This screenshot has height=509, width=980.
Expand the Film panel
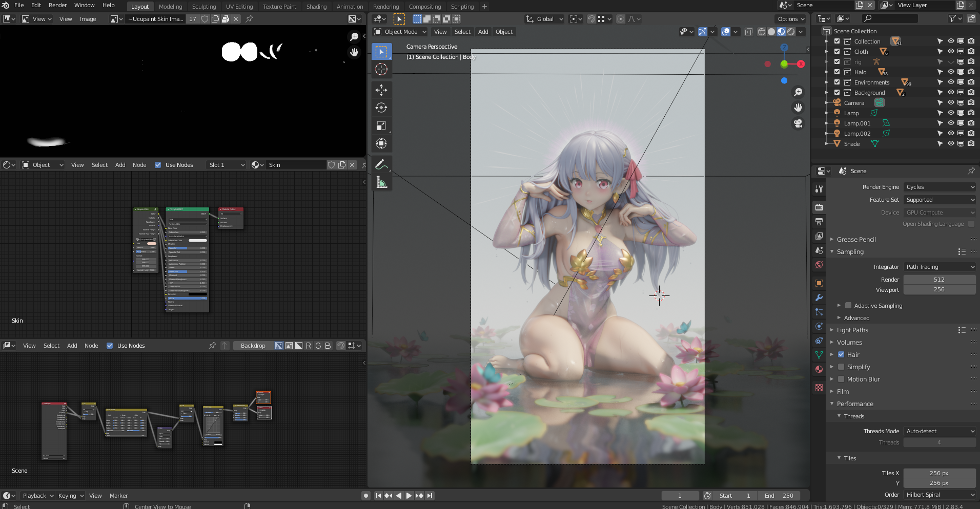843,392
